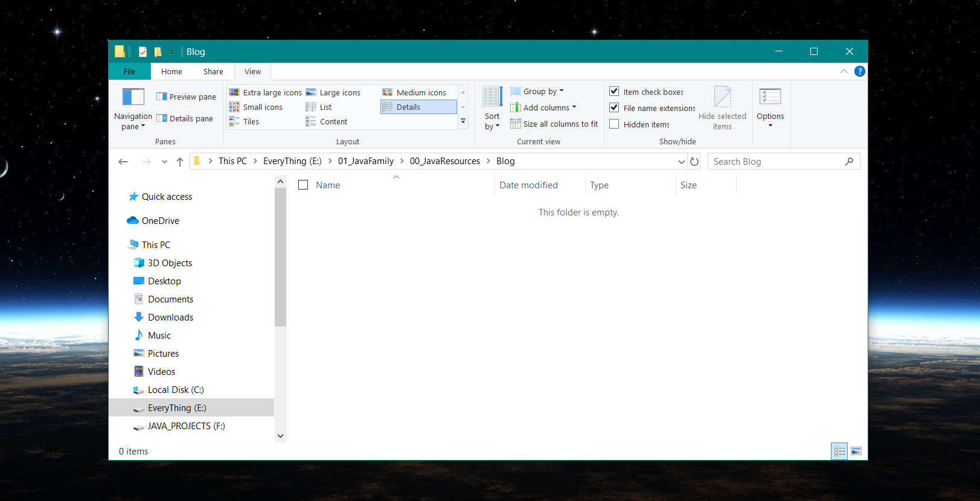The height and width of the screenshot is (501, 980).
Task: Expand the Add columns menu
Action: pyautogui.click(x=543, y=107)
